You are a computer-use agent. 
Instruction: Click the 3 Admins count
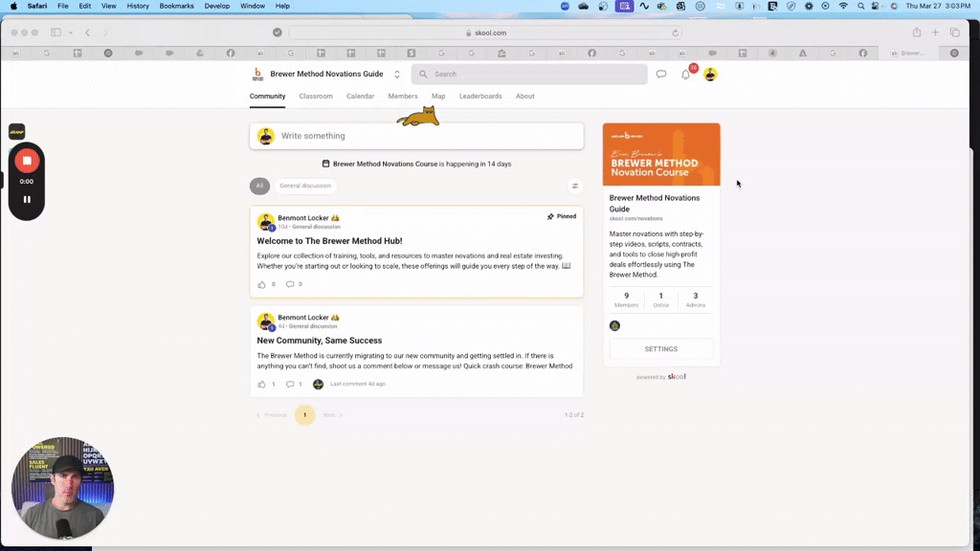coord(695,299)
